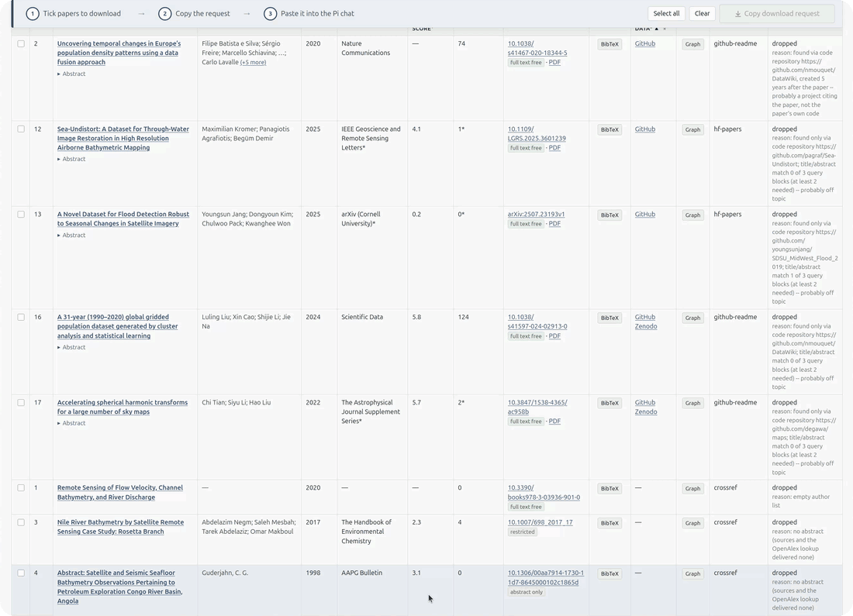This screenshot has height=616, width=853.
Task: Open arXiv:2507.23193v1 link
Action: pyautogui.click(x=536, y=214)
